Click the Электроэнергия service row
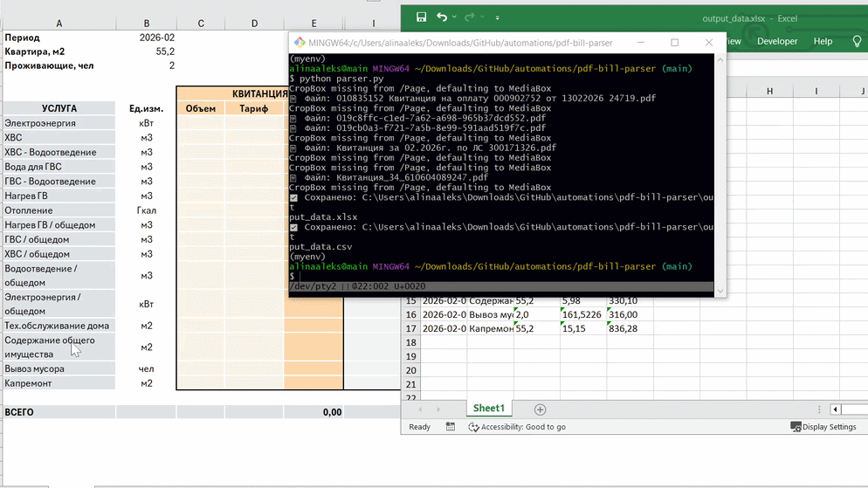 click(59, 123)
